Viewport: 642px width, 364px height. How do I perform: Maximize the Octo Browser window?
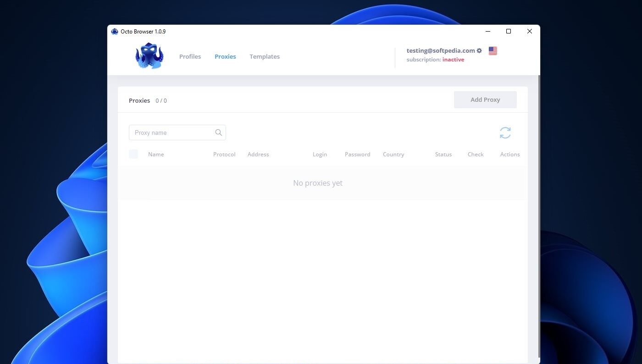pyautogui.click(x=509, y=32)
